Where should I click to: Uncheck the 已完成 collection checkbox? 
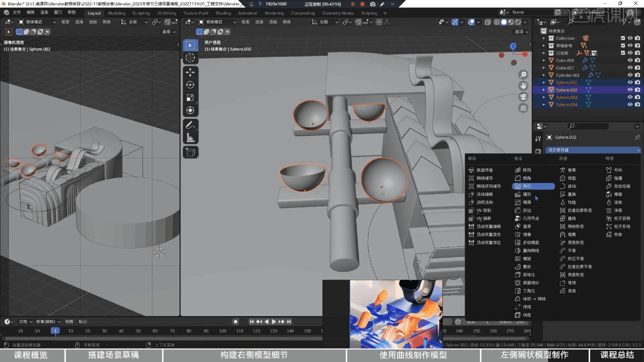(x=623, y=53)
